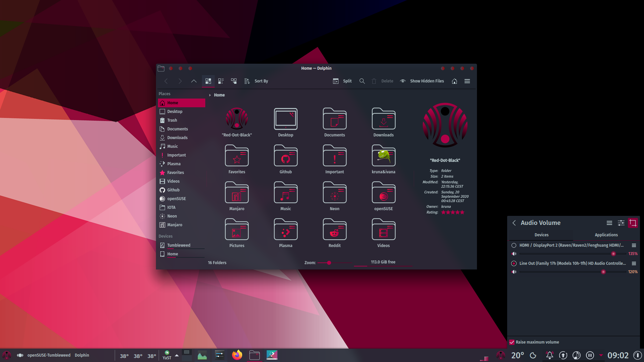Viewport: 644px width, 362px height.
Task: Click the 09:02 clock
Action: point(618,355)
